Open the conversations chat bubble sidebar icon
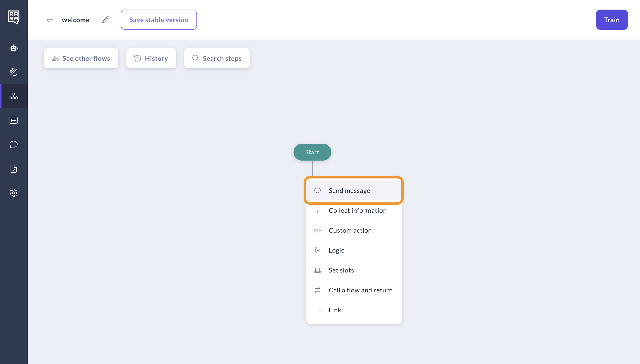640x364 pixels. click(x=14, y=144)
